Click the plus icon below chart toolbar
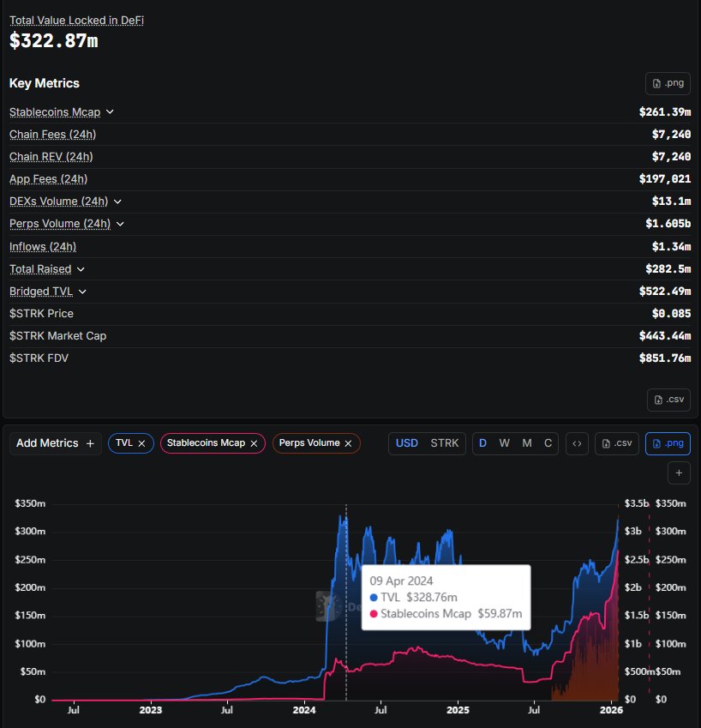 pyautogui.click(x=678, y=472)
